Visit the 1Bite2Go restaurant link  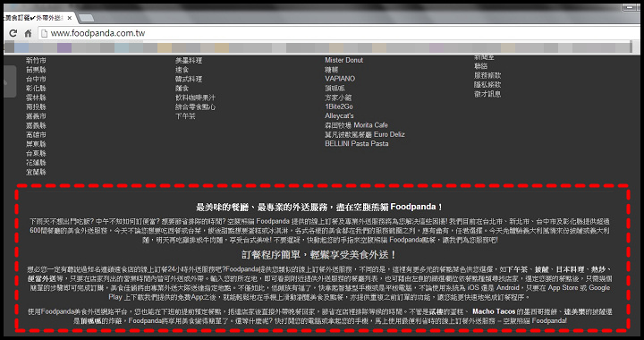coord(339,106)
